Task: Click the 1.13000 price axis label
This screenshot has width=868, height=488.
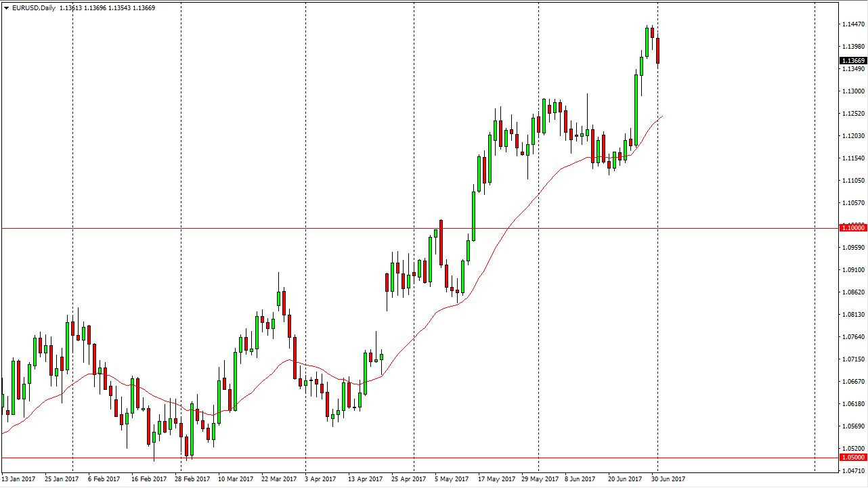Action: 853,91
